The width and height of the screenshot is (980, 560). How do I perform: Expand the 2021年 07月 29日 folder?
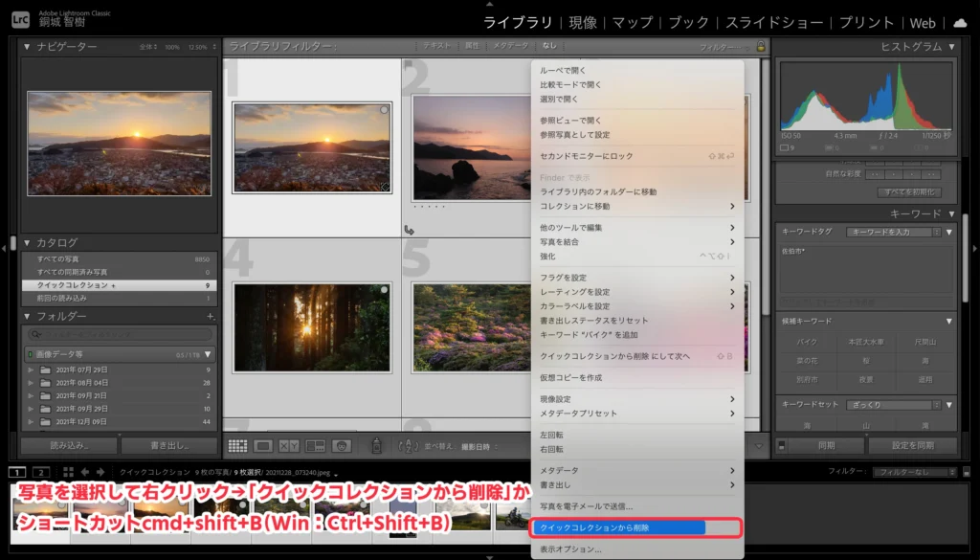point(31,370)
